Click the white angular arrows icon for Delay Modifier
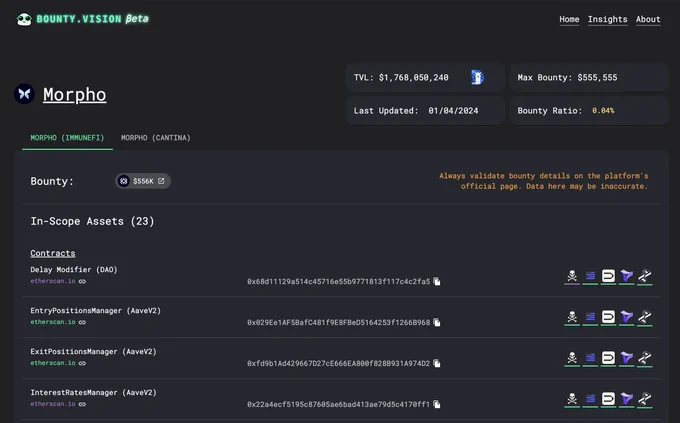This screenshot has height=423, width=680. pyautogui.click(x=645, y=276)
